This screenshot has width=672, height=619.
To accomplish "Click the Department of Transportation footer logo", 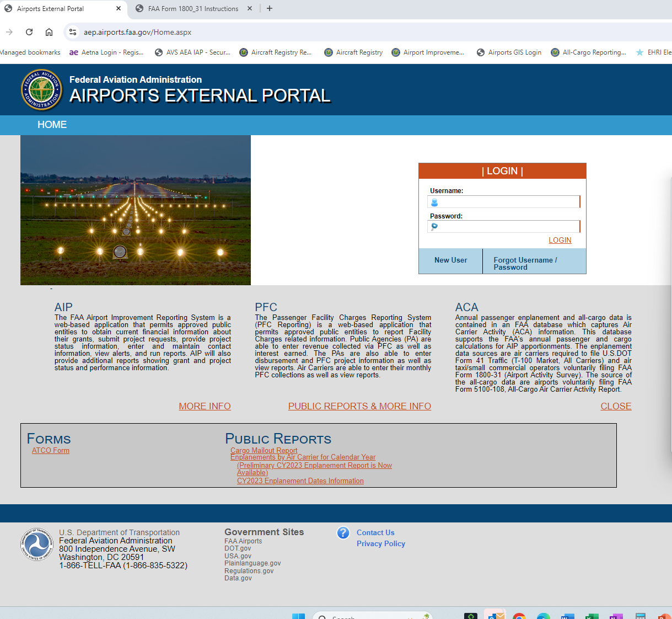I will (37, 545).
